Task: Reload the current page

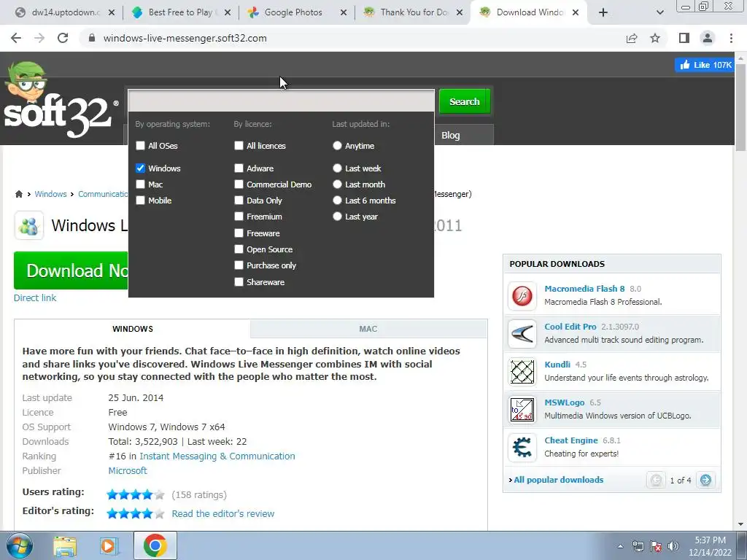Action: (63, 38)
